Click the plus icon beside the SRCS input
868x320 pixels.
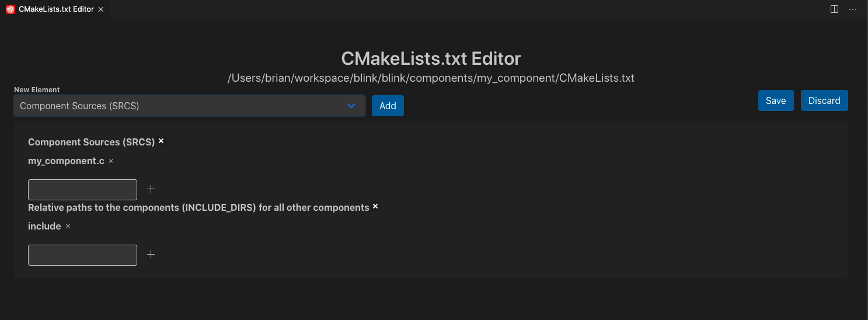(151, 189)
